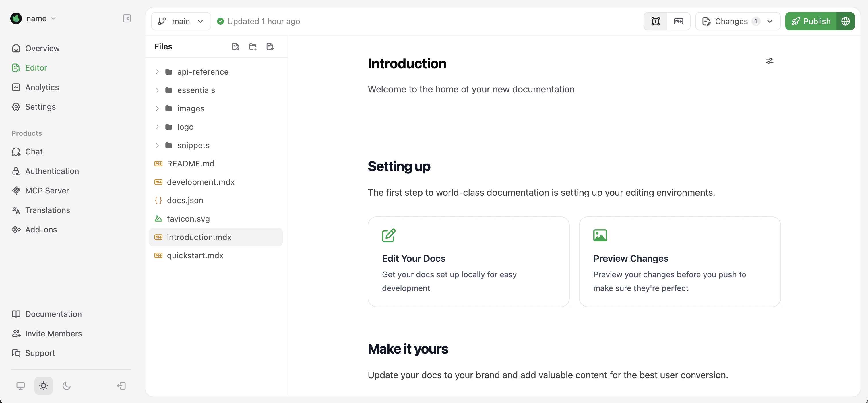Switch to Markdown editing mode

(679, 21)
